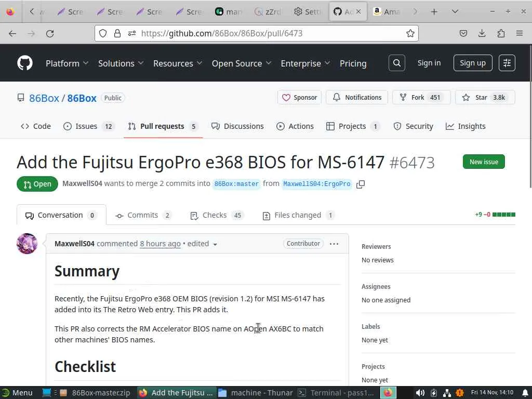The height and width of the screenshot is (399, 532).
Task: Close the active GitHub browser tab
Action: (358, 12)
